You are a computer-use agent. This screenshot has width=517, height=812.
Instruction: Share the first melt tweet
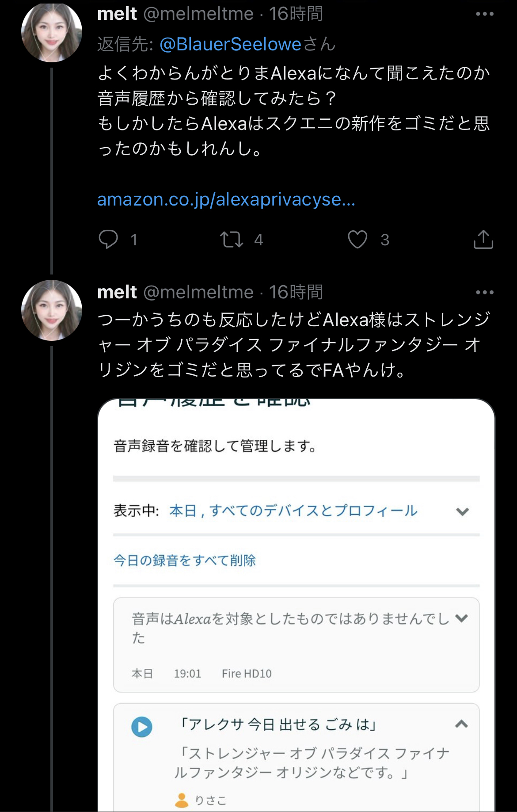(x=483, y=239)
